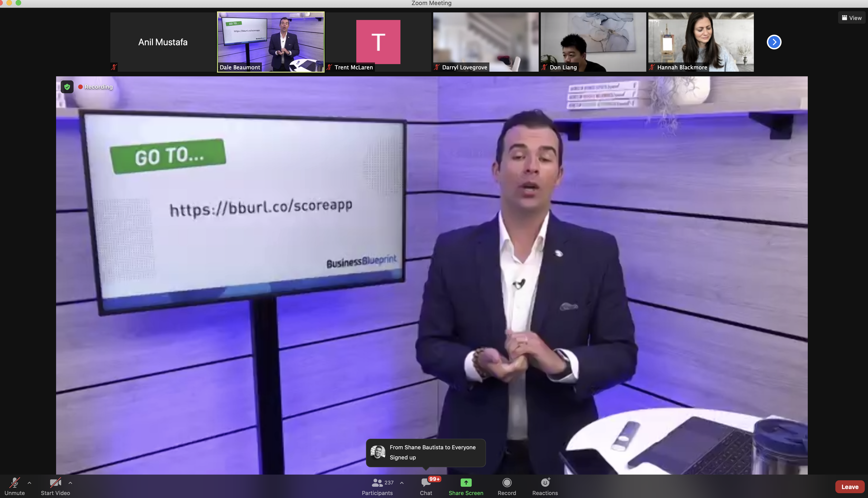
Task: Click the green Share Screen icon
Action: pos(466,483)
